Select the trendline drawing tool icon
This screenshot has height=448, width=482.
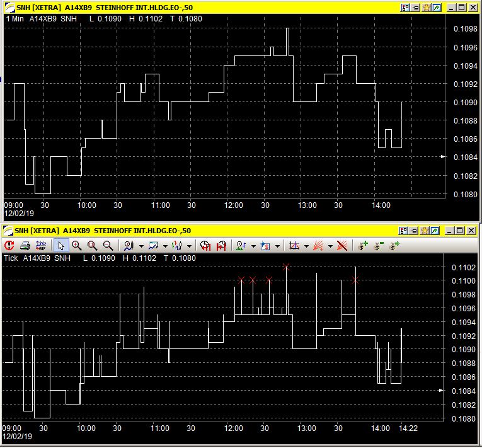point(294,245)
